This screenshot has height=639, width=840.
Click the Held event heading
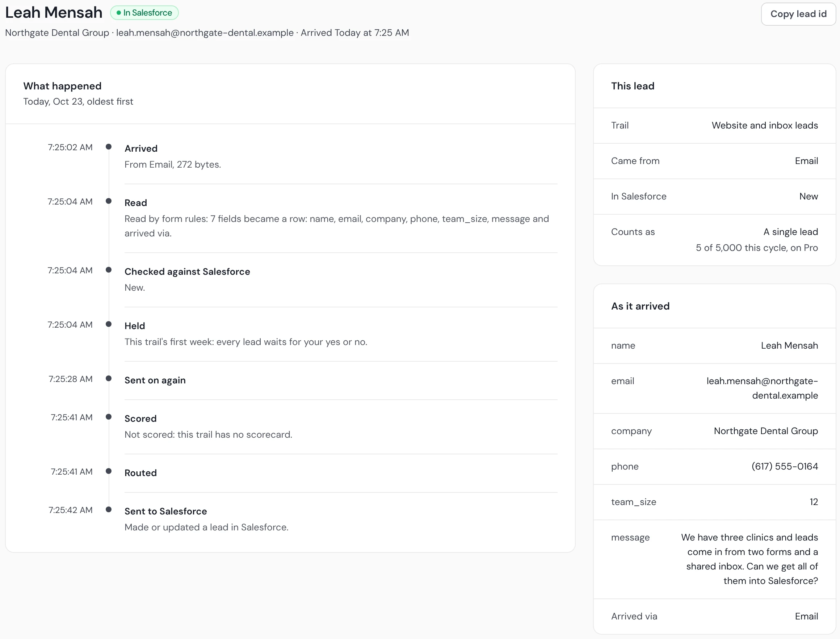click(x=135, y=326)
